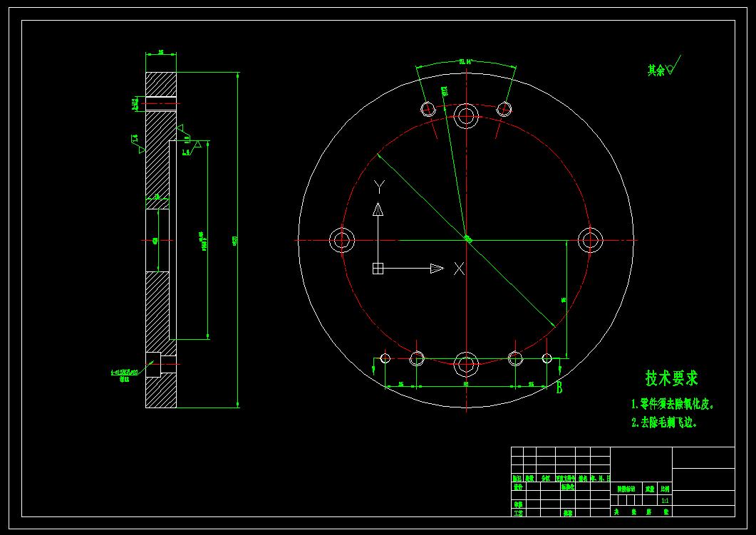Select the counterbore callout at section view's bottom left
The width and height of the screenshot is (756, 535).
pos(125,375)
